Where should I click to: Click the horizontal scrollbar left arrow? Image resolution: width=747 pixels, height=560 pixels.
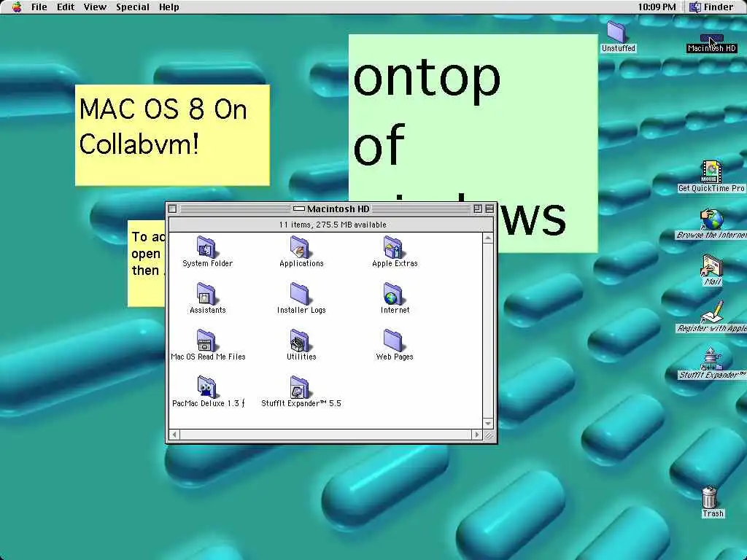[174, 435]
